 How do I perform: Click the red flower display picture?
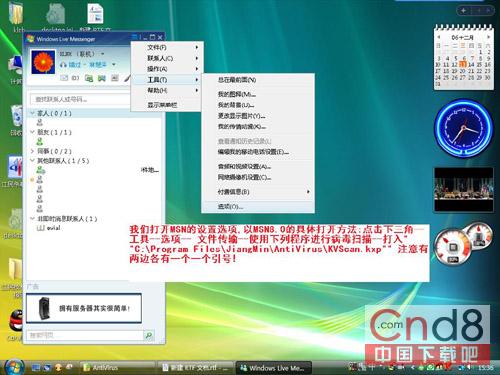click(x=43, y=62)
